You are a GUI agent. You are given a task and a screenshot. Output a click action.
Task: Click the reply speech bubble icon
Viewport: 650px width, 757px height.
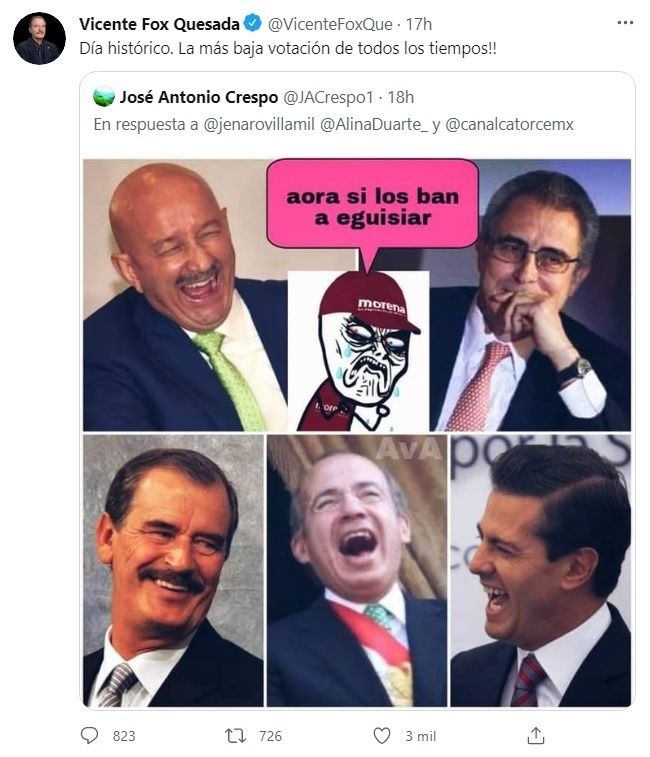(x=91, y=736)
